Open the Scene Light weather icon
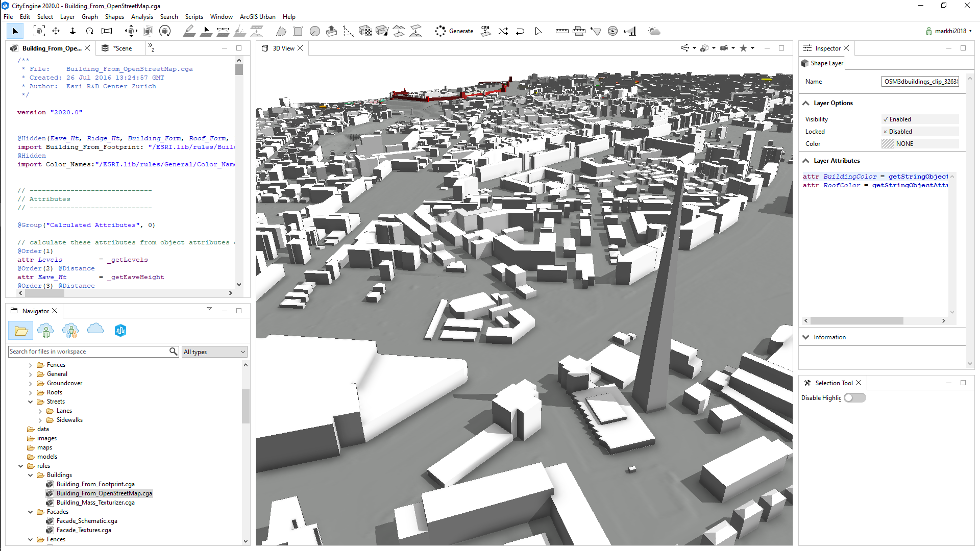This screenshot has height=551, width=980. (x=654, y=31)
